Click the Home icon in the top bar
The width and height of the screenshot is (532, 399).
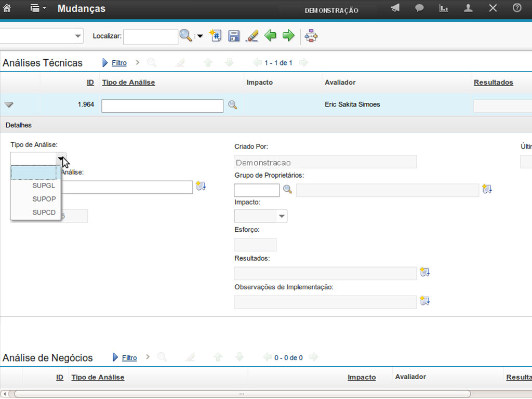tap(7, 8)
